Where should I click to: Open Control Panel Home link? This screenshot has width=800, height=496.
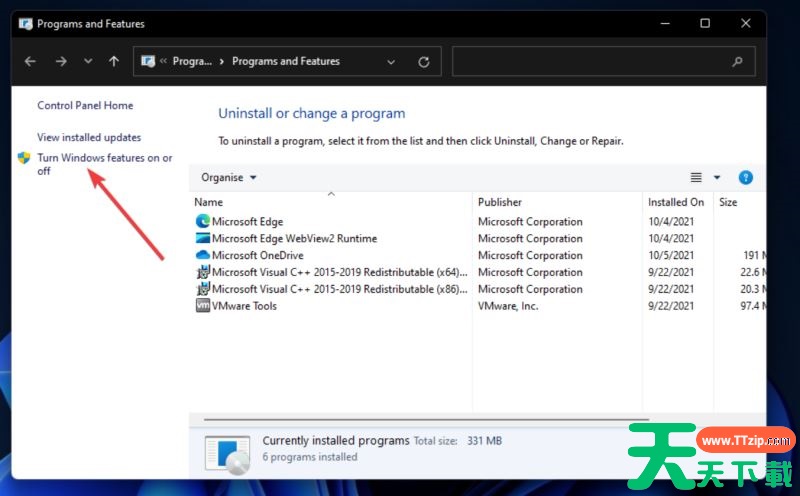(x=85, y=106)
